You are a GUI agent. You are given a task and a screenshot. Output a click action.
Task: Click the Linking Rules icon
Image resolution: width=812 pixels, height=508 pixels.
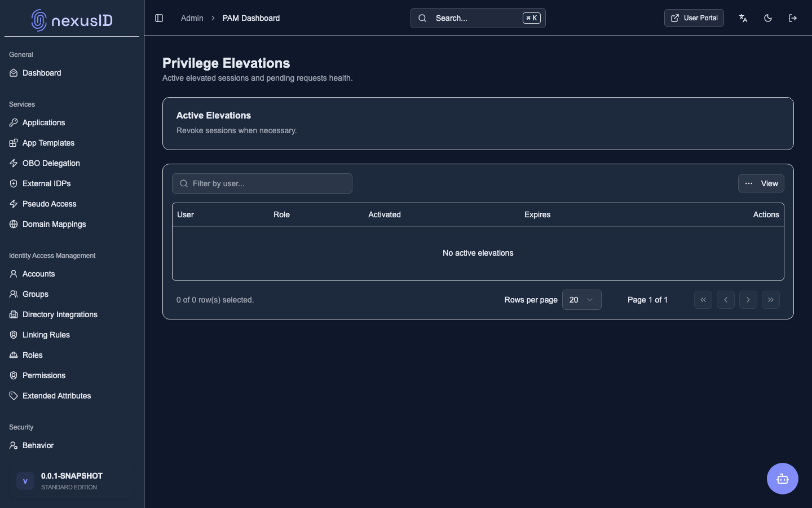coord(14,335)
